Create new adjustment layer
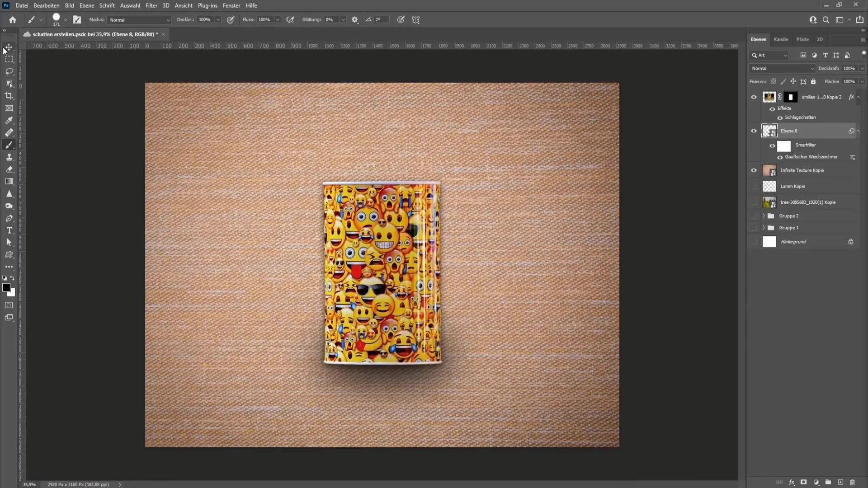Image resolution: width=868 pixels, height=488 pixels. click(816, 482)
